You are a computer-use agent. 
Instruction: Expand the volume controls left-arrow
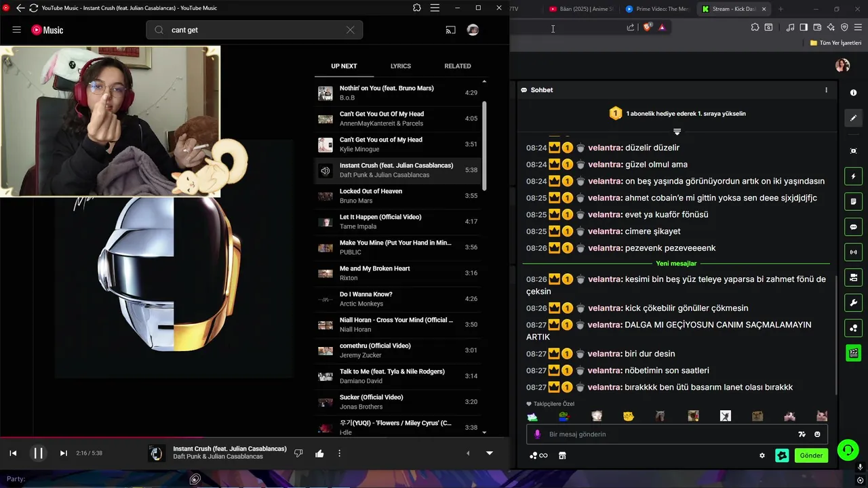pos(467,453)
